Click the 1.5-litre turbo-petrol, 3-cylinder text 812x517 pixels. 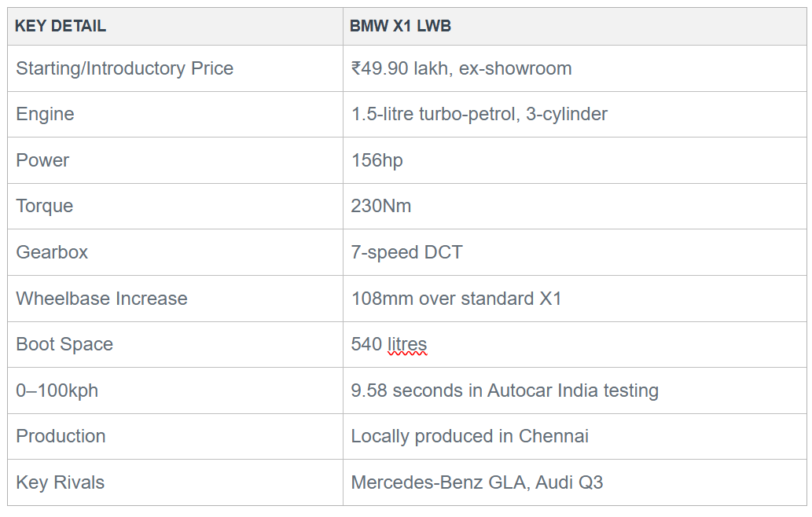pyautogui.click(x=479, y=115)
